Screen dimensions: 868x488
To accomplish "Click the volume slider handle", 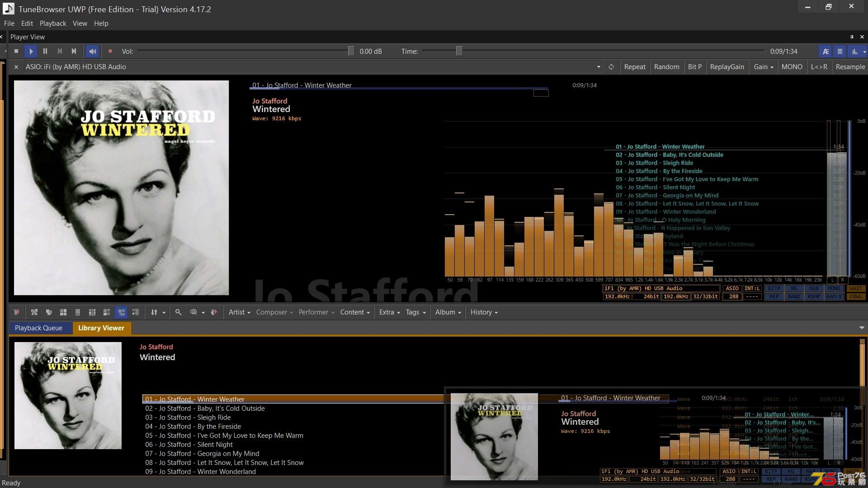I will (x=351, y=52).
